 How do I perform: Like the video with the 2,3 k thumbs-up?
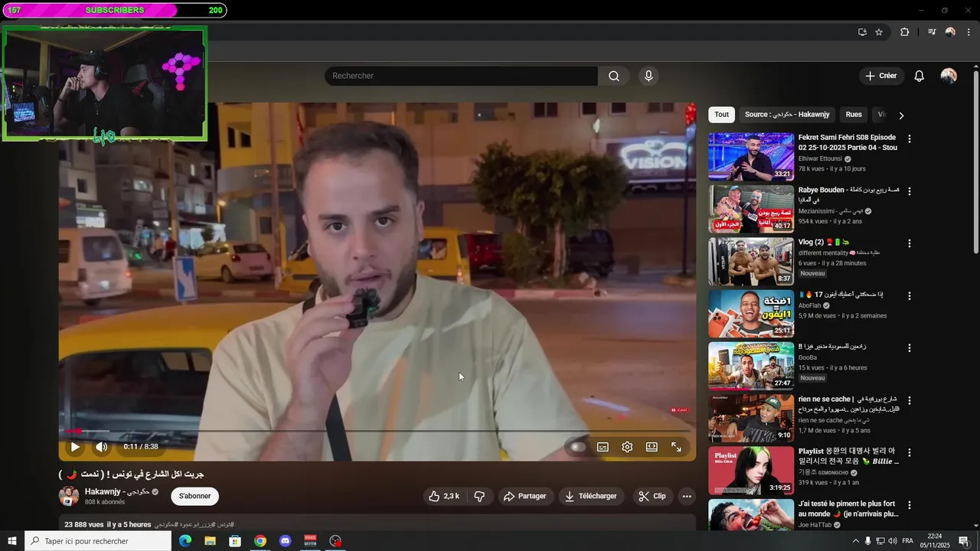pyautogui.click(x=444, y=496)
